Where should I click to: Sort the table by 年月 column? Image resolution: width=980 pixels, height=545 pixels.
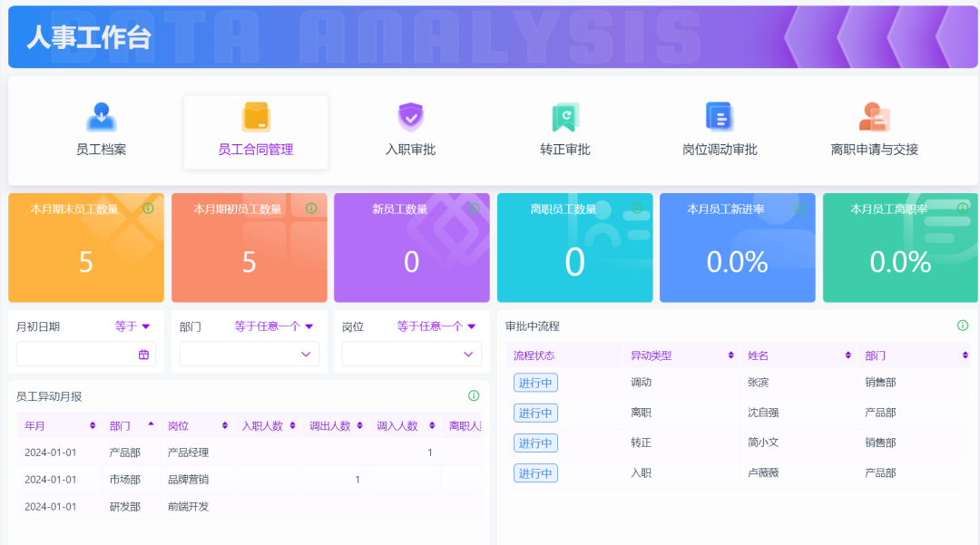[x=93, y=425]
